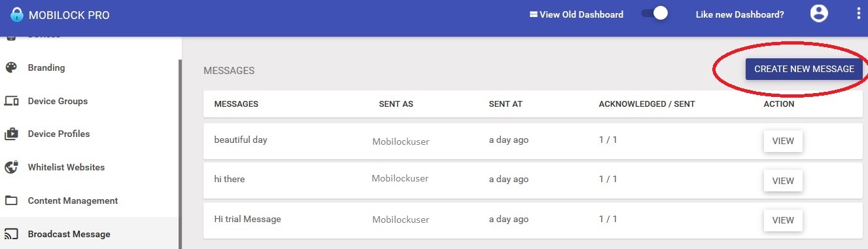This screenshot has width=868, height=249.
Task: Toggle the old dashboard switch
Action: [x=655, y=14]
